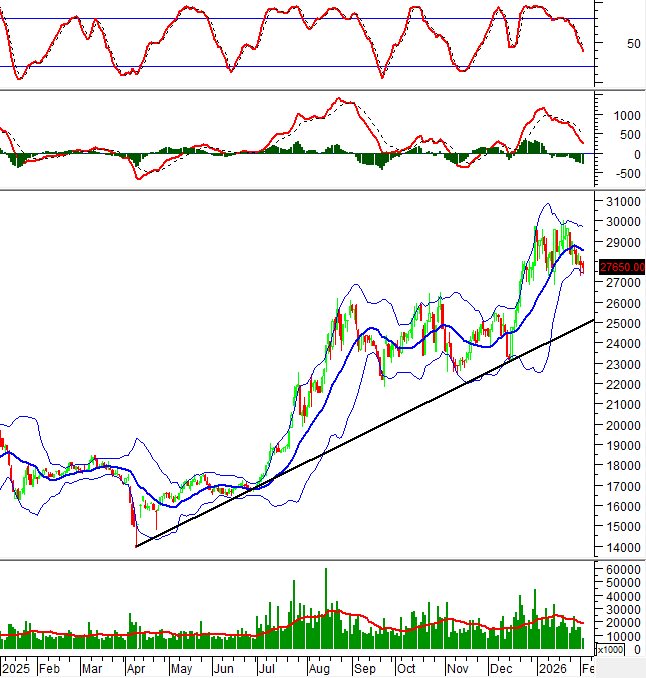The height and width of the screenshot is (678, 646).
Task: Click the 60000 volume axis label
Action: [619, 568]
